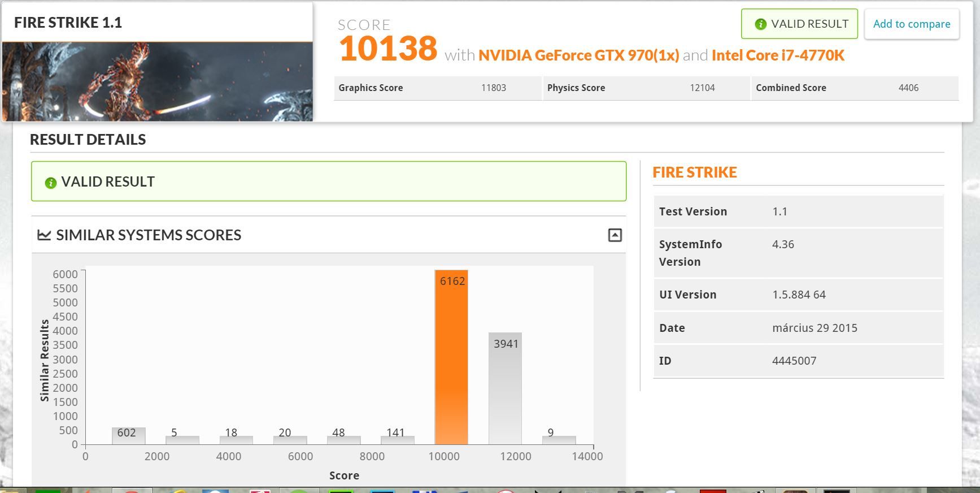Viewport: 980px width, 493px height.
Task: Click the overall score value 10138
Action: pyautogui.click(x=388, y=49)
